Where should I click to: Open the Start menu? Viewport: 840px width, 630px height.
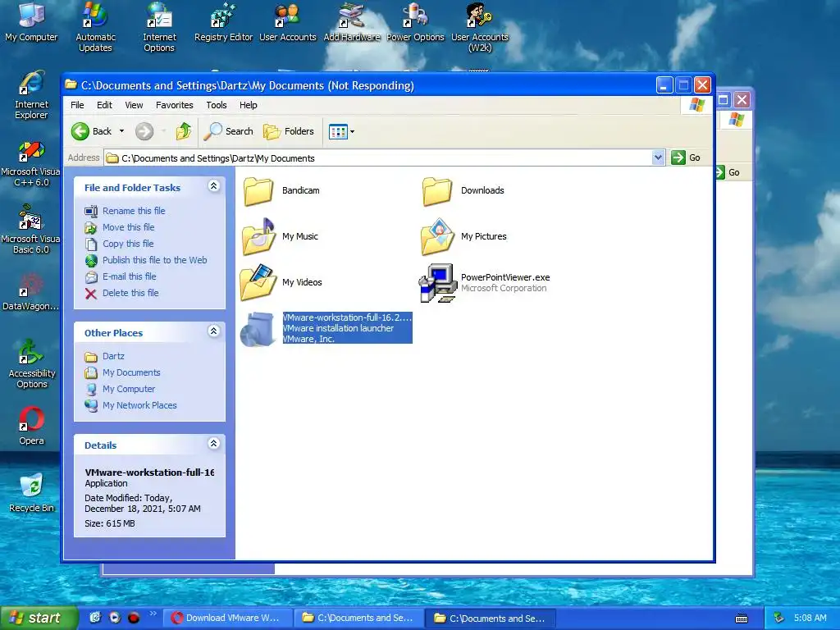[x=39, y=618]
